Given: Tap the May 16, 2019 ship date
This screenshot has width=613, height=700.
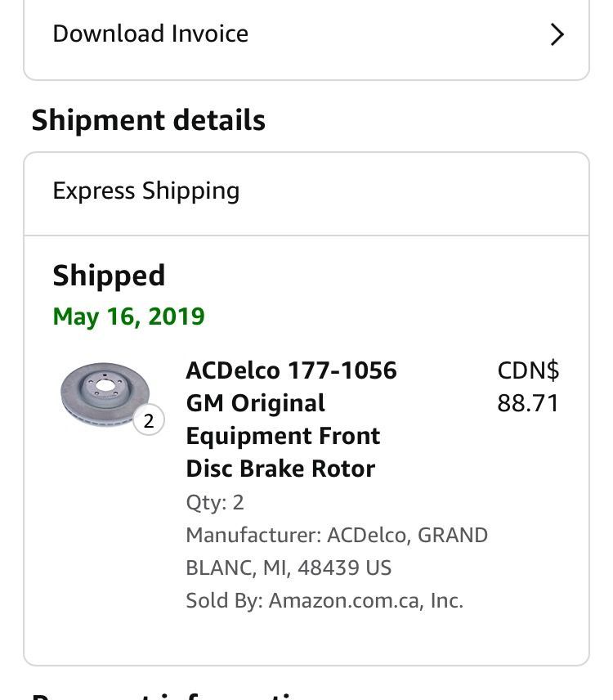Looking at the screenshot, I should pyautogui.click(x=128, y=316).
